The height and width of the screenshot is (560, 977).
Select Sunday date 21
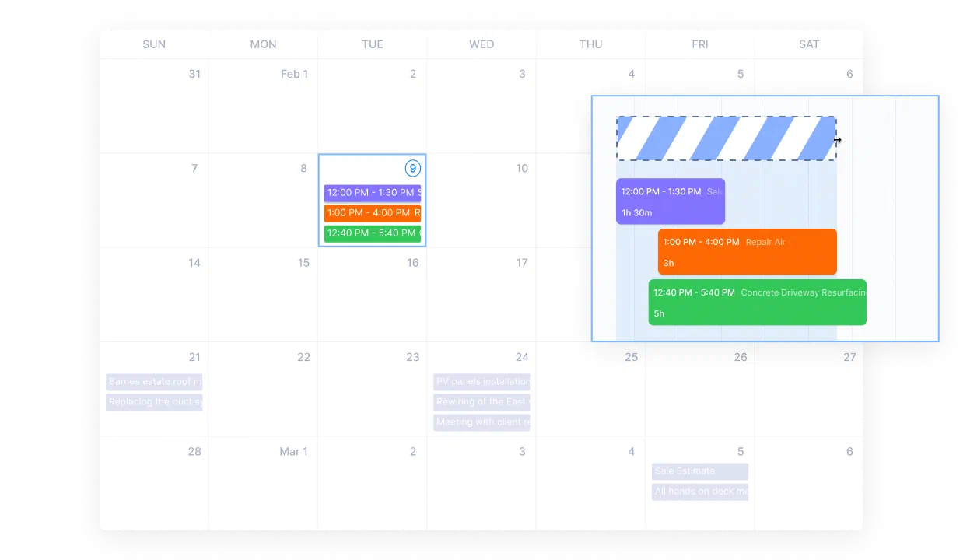pyautogui.click(x=194, y=357)
